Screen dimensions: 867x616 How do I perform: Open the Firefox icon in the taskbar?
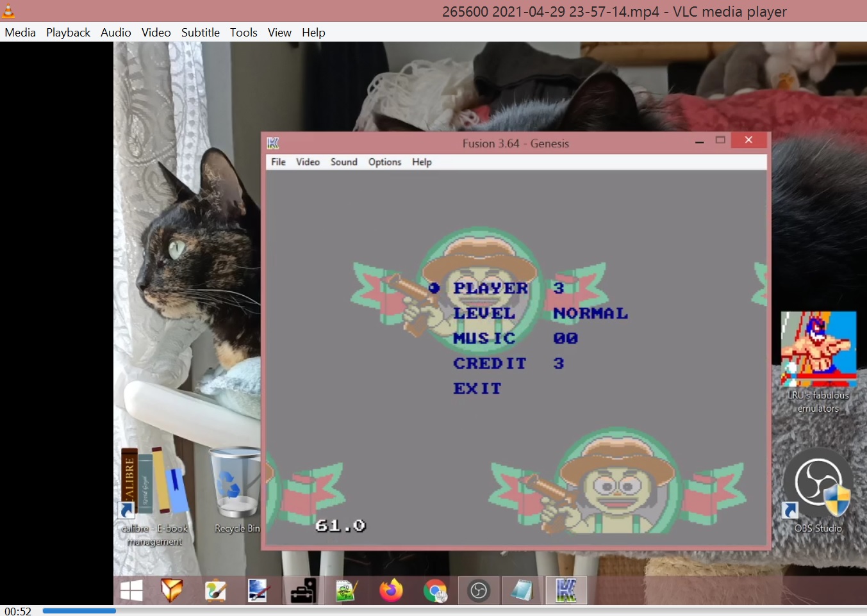tap(391, 590)
